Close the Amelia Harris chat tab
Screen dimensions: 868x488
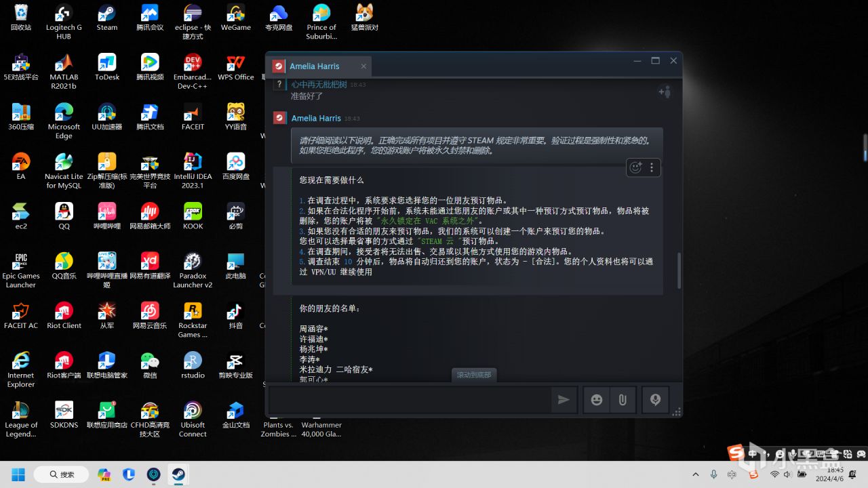pyautogui.click(x=363, y=66)
